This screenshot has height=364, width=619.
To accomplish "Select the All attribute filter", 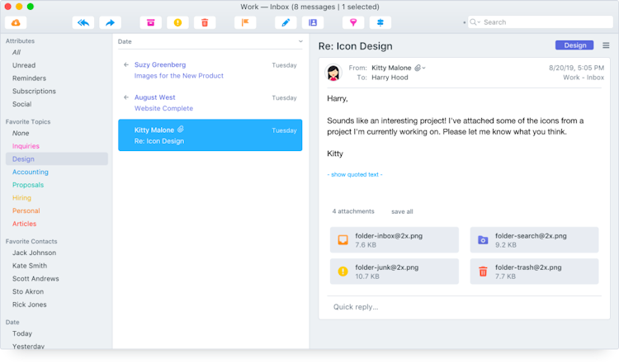I will [17, 53].
